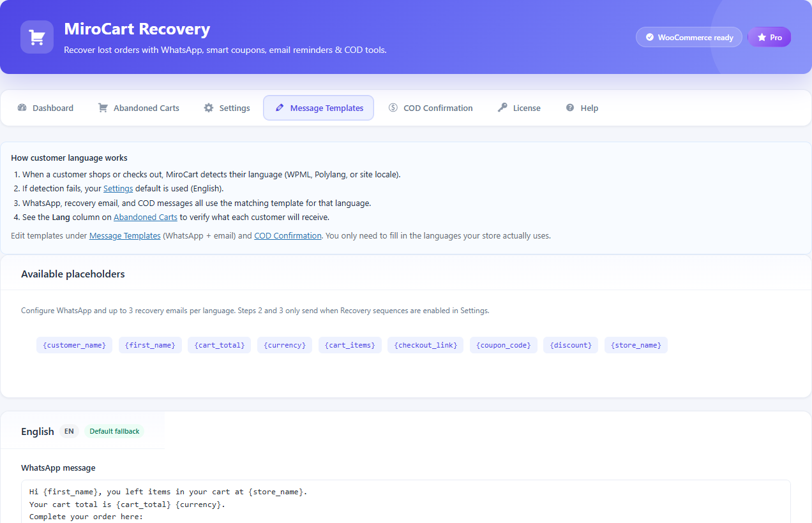Click inside the WhatsApp message text area

click(x=406, y=501)
